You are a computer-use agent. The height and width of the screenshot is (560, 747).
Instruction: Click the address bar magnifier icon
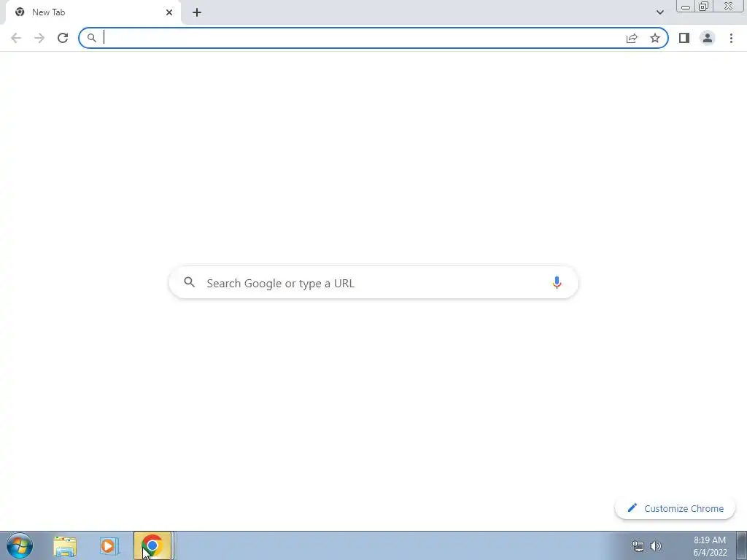coord(92,38)
